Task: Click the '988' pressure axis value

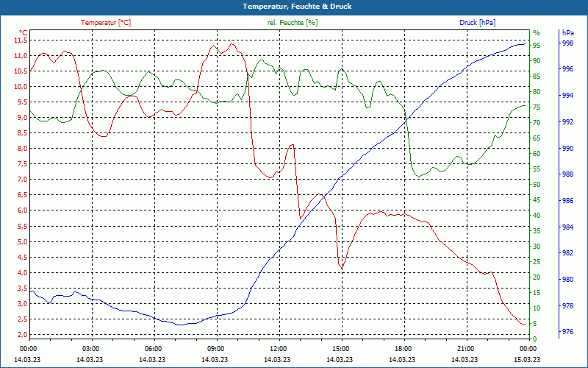Action: tap(567, 174)
